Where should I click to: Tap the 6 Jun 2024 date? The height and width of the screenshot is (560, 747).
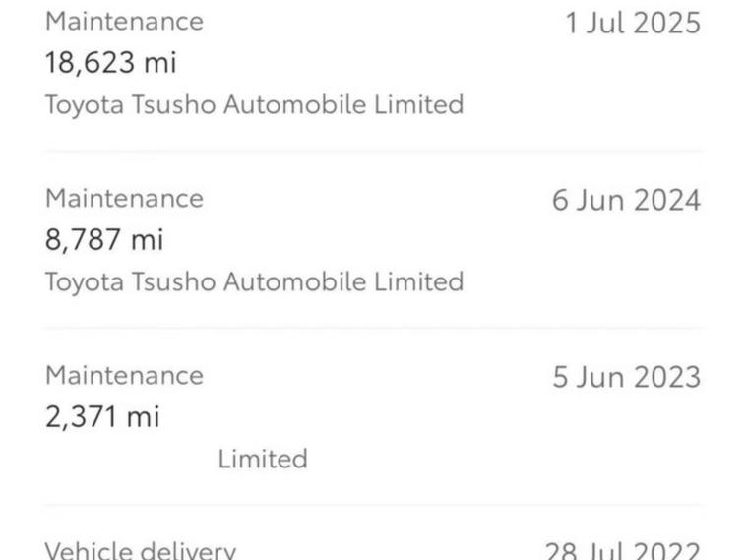(626, 201)
